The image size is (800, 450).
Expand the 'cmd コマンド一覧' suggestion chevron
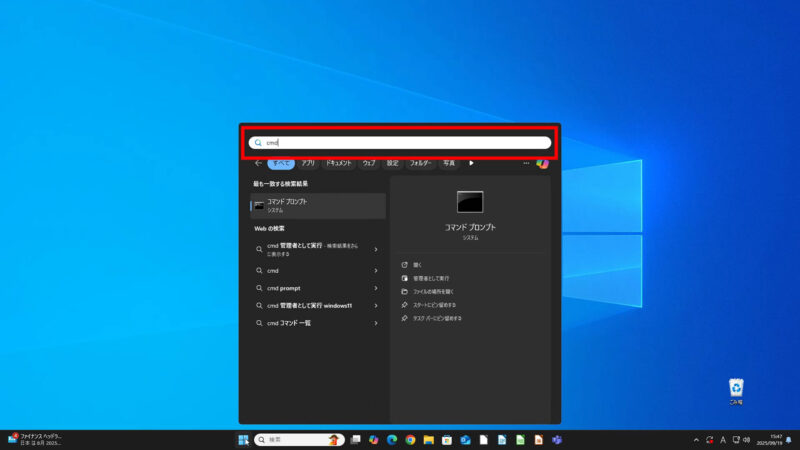[376, 323]
